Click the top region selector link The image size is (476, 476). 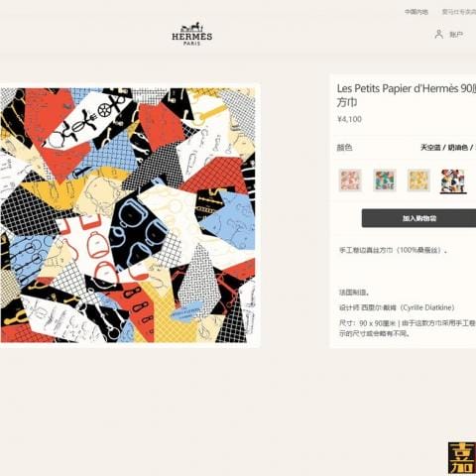(x=416, y=12)
